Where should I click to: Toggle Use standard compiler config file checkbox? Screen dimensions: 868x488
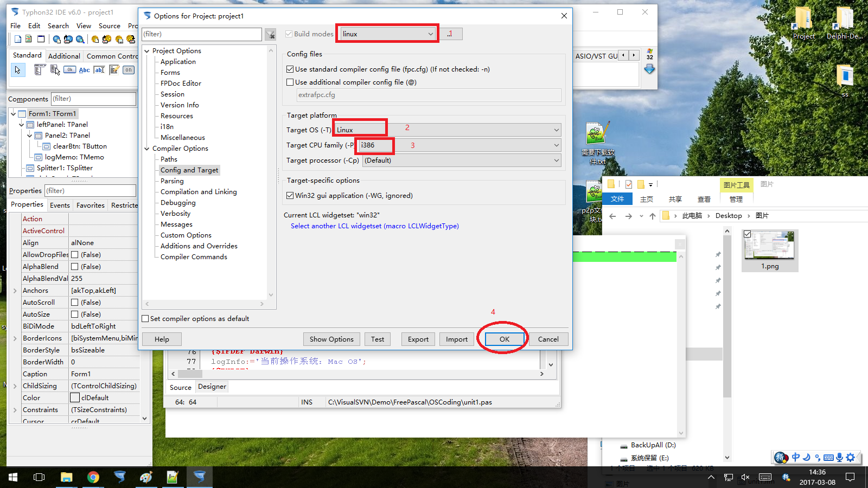(x=290, y=69)
